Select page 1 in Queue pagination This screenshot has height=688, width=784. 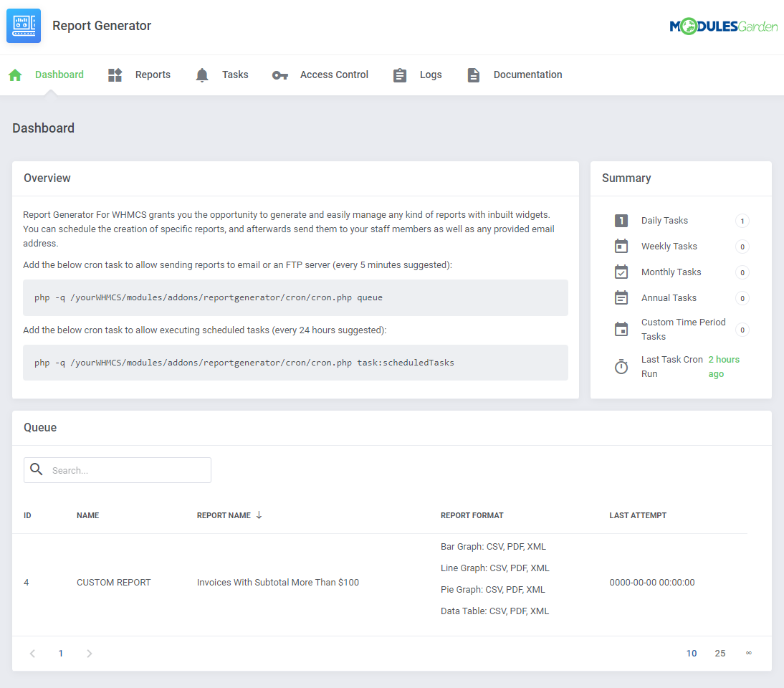pyautogui.click(x=60, y=654)
